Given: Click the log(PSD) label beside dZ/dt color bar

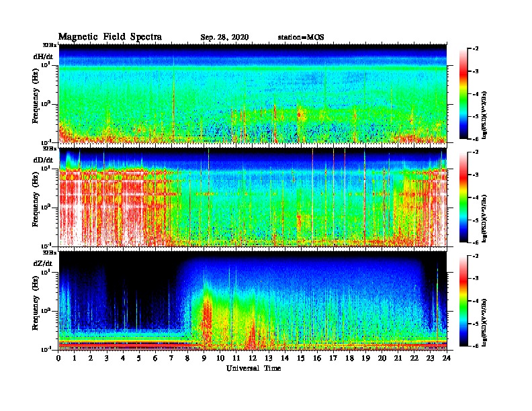Looking at the screenshot, I should [x=484, y=322].
